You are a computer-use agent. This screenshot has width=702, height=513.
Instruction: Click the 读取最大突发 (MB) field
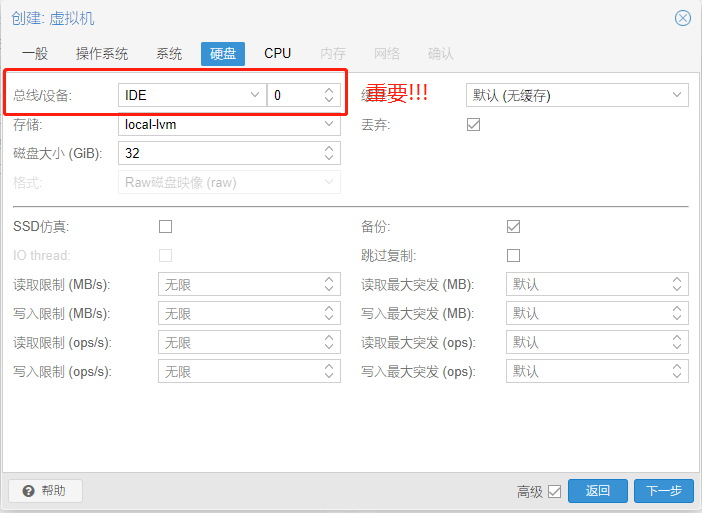click(x=597, y=284)
